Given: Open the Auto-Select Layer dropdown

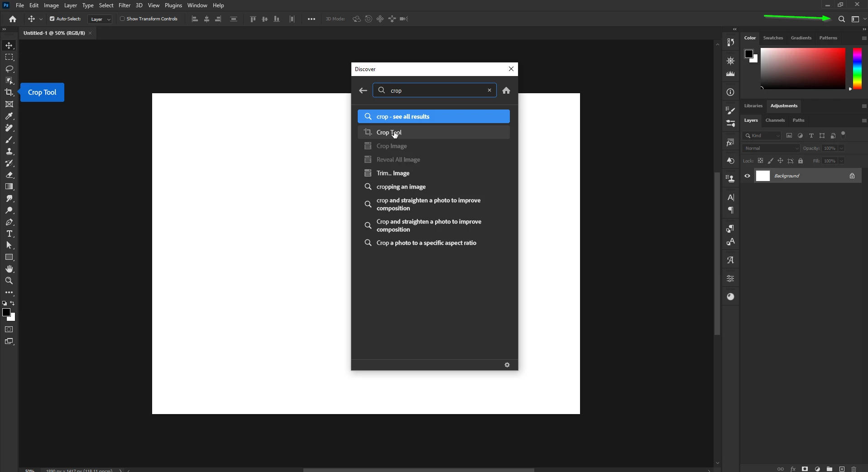Looking at the screenshot, I should click(x=100, y=19).
